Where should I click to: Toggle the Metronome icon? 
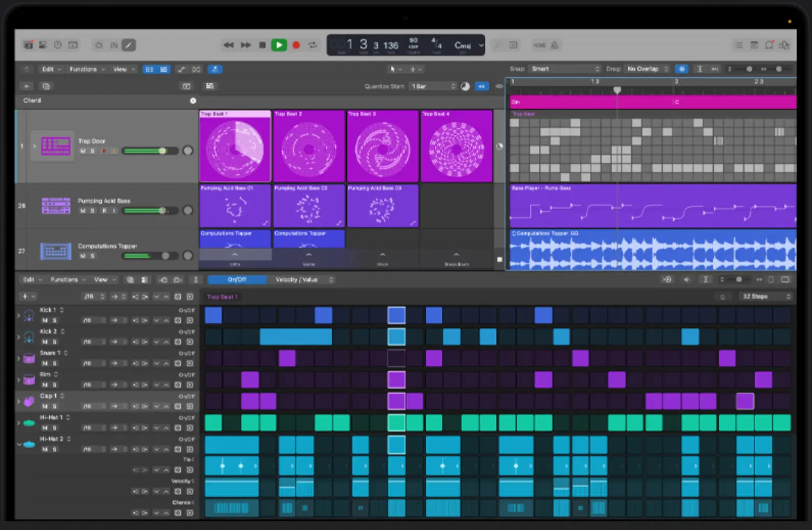click(555, 45)
